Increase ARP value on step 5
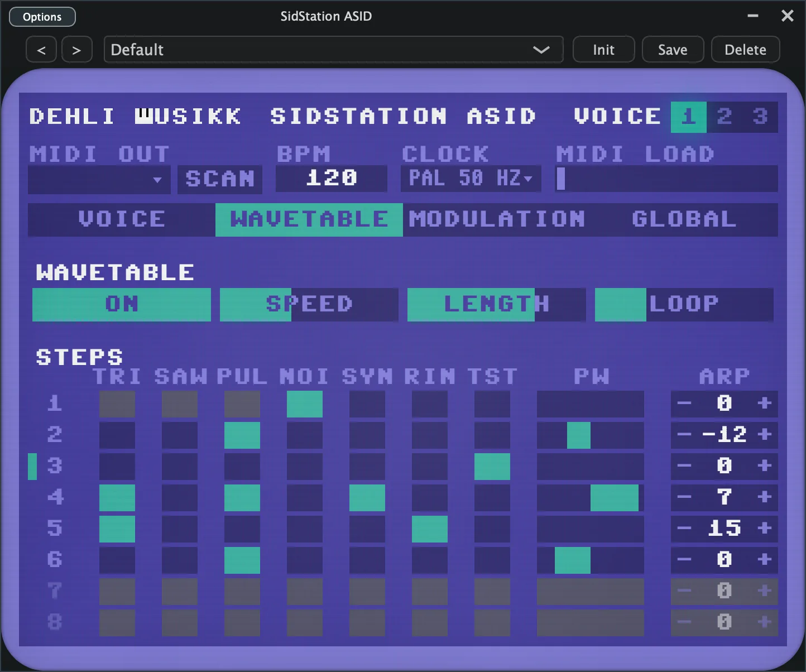This screenshot has height=672, width=806. (x=765, y=529)
